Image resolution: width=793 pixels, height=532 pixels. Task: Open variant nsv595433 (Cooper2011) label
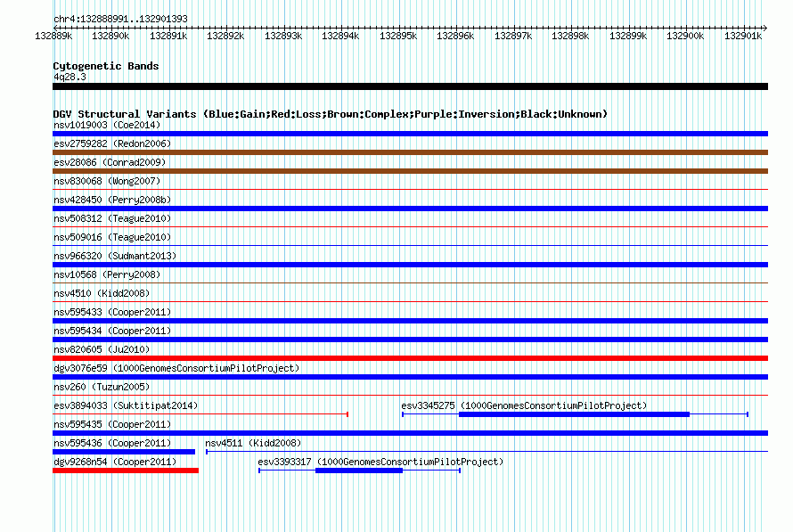[112, 312]
